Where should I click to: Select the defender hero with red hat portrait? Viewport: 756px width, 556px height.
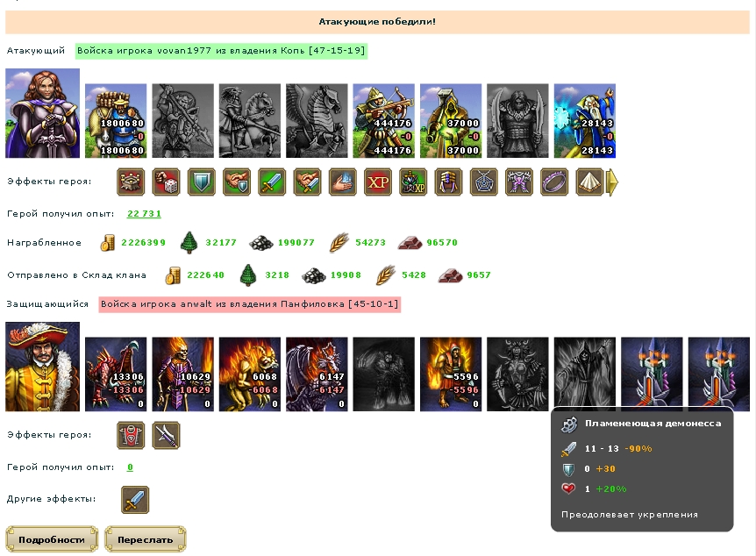42,367
